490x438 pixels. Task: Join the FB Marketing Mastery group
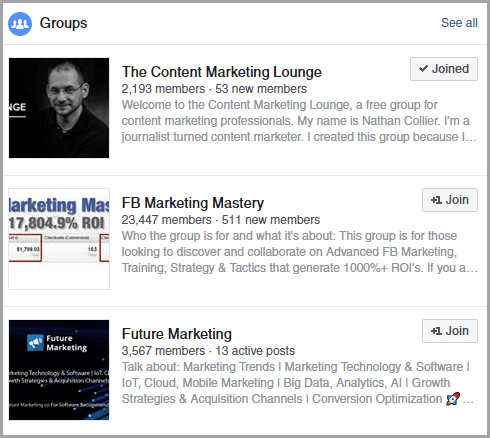(x=450, y=200)
